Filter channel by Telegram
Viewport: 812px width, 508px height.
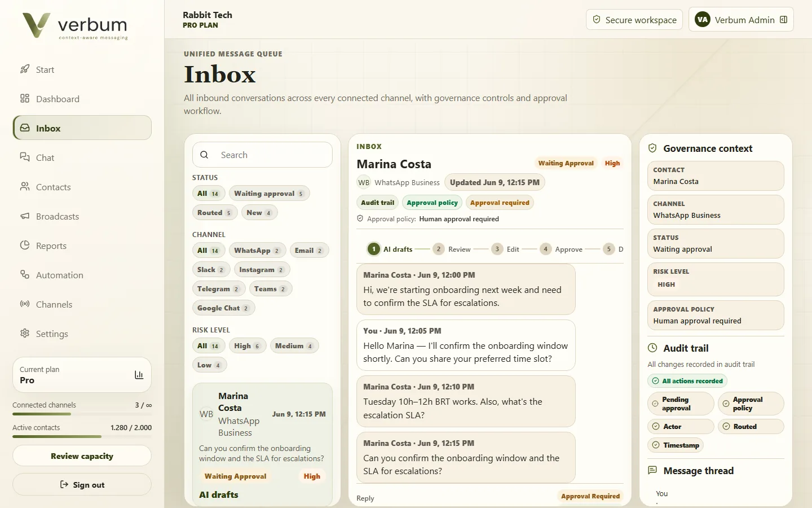point(218,289)
